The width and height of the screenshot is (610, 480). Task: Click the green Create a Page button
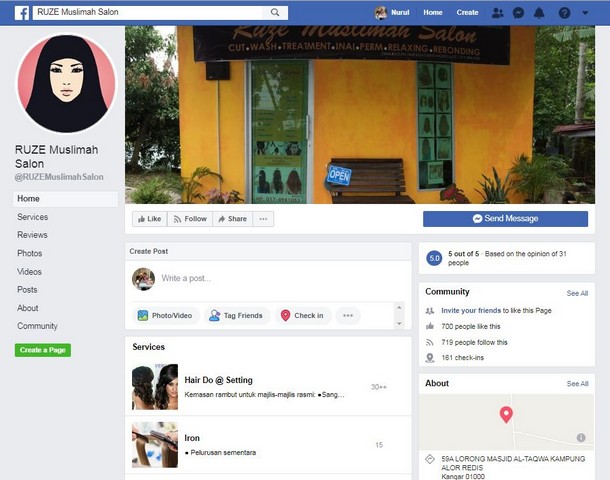coord(43,350)
